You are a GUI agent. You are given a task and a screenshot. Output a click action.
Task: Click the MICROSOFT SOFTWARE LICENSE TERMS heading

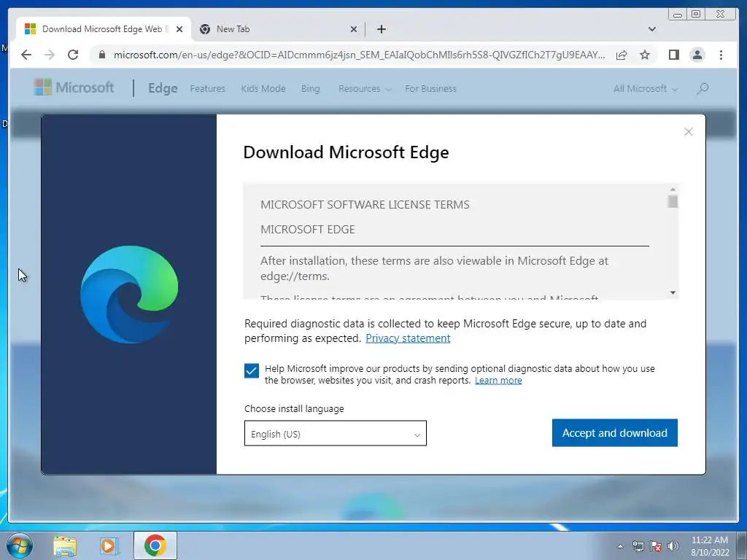365,205
